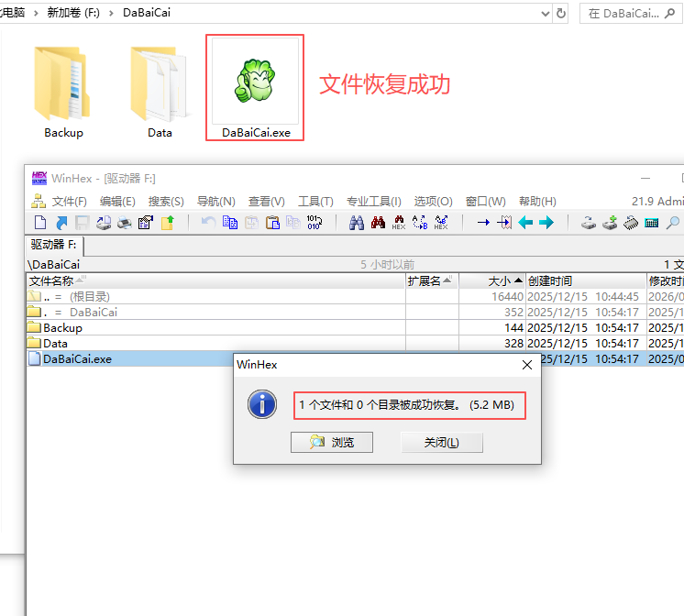The width and height of the screenshot is (684, 616).
Task: Open the 导航(N) menu
Action: tap(216, 202)
